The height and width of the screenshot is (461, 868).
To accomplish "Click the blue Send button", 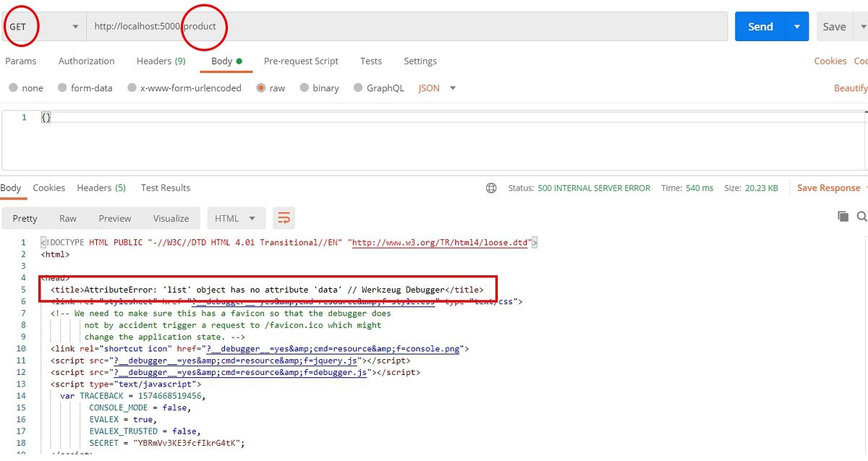I will 760,27.
